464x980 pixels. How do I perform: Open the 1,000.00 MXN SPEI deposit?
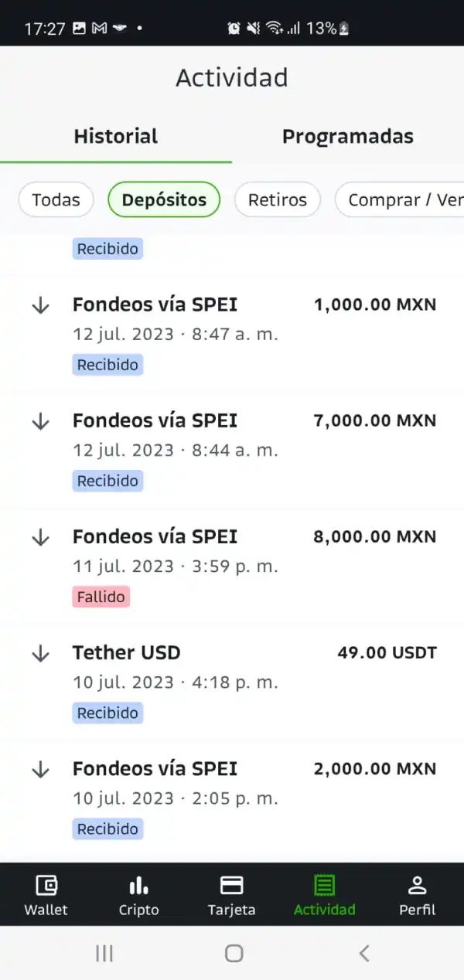(232, 334)
